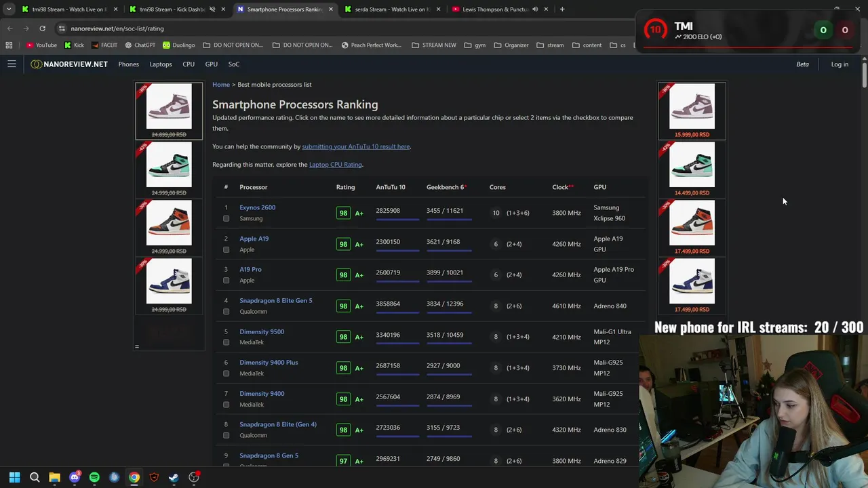Open the blue sneaker ad priced 17.499,00 RSD
Screen dimensions: 868x488
point(692,285)
